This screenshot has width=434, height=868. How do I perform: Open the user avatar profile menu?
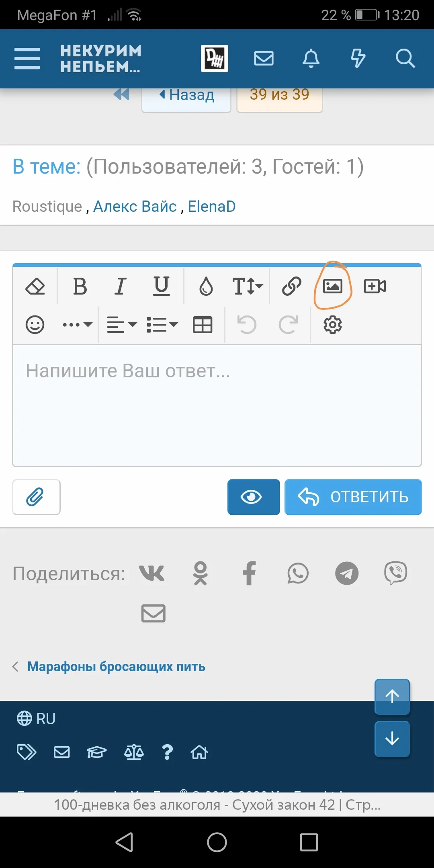(x=215, y=59)
